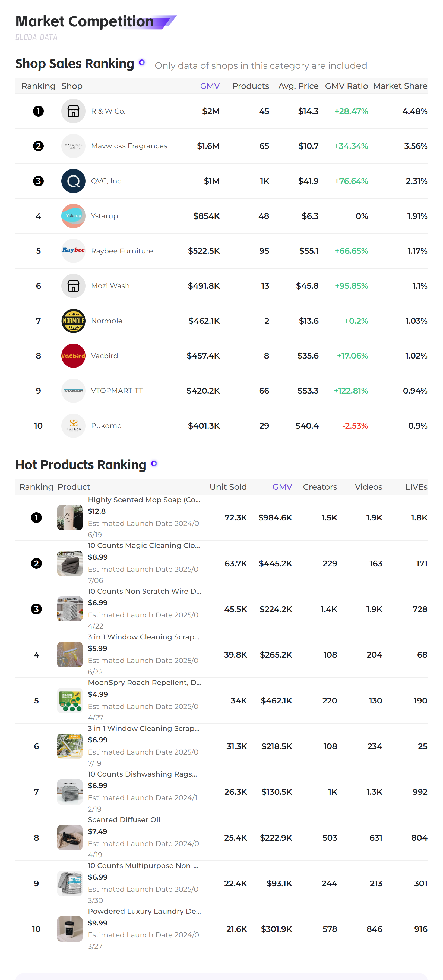Viewport: 443px width, 980px height.
Task: Click the Avg. Price column header
Action: (x=299, y=86)
